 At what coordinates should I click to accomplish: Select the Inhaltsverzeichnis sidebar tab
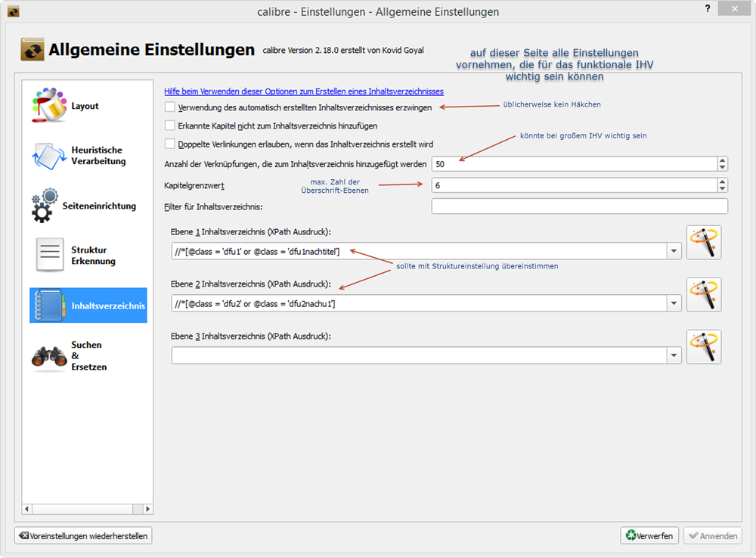click(x=88, y=305)
